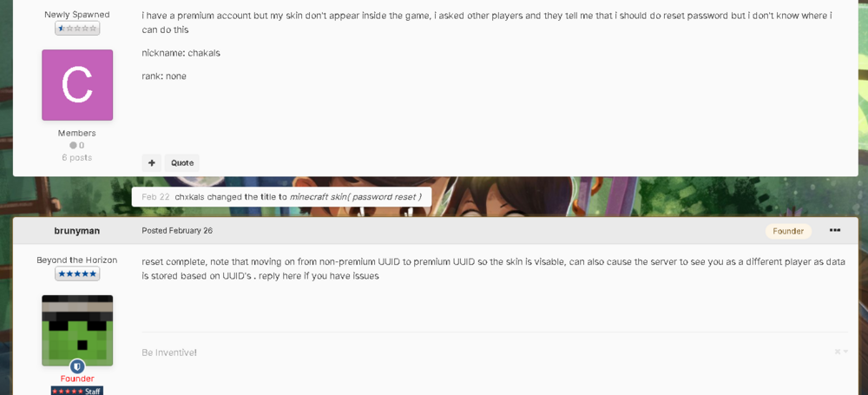Click the plus MultiQuote button
This screenshot has width=868, height=395.
tap(152, 163)
